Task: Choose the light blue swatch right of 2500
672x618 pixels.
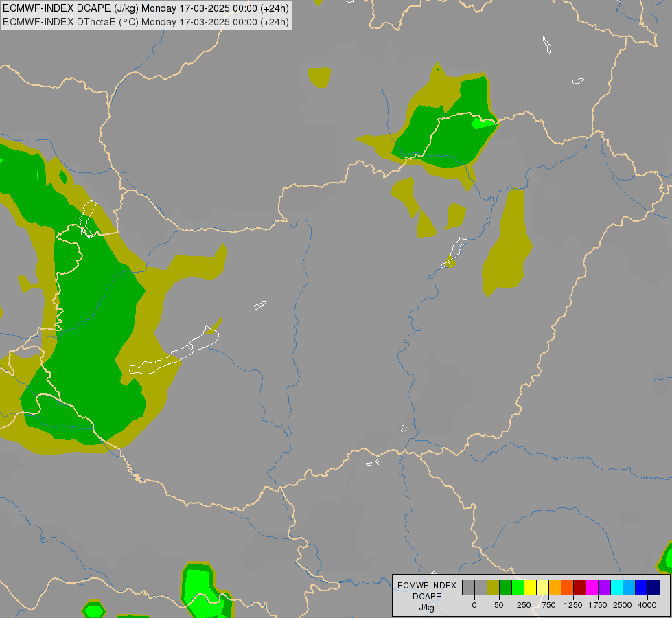Action: [x=629, y=588]
